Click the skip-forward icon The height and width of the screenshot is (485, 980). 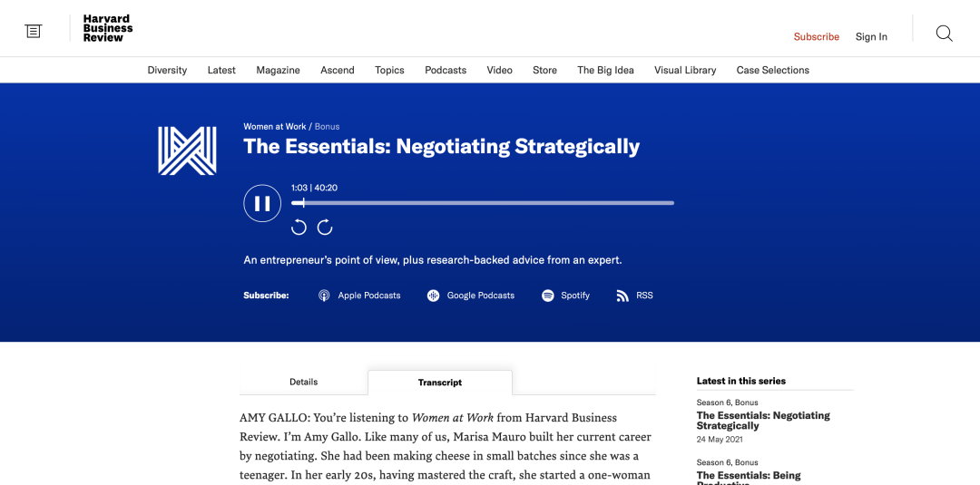325,228
